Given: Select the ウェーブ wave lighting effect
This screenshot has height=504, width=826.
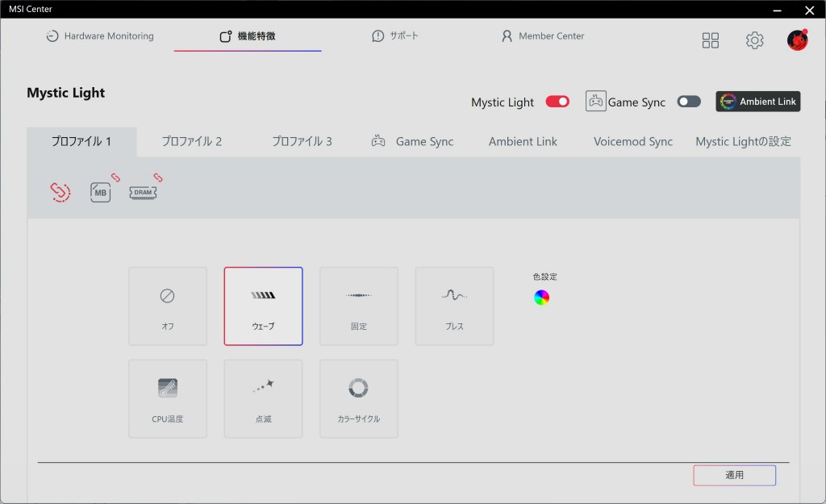Looking at the screenshot, I should 263,306.
